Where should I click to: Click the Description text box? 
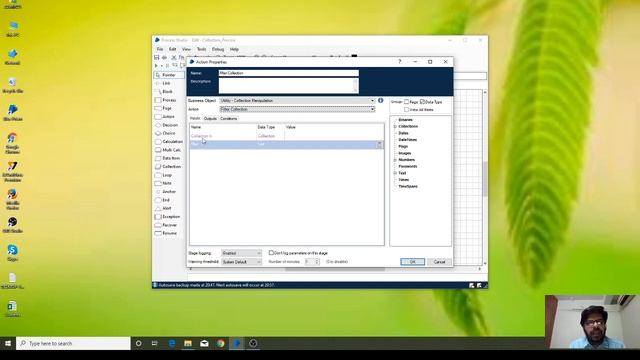click(289, 86)
